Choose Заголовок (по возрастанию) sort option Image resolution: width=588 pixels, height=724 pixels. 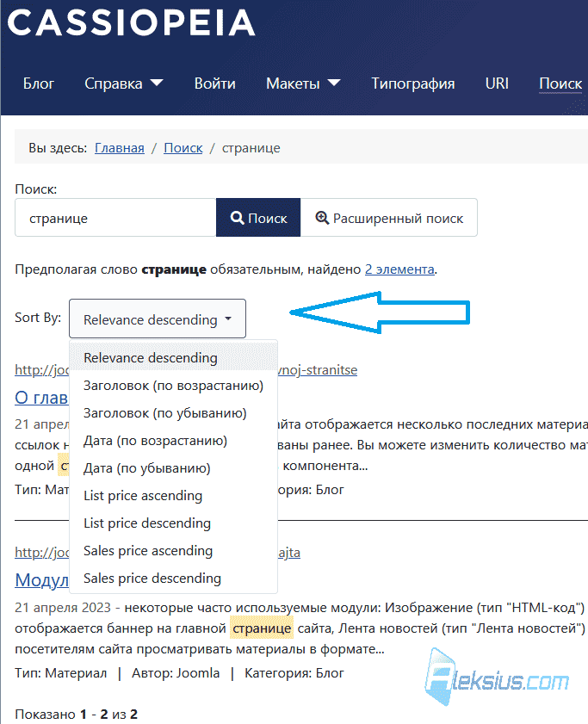173,386
